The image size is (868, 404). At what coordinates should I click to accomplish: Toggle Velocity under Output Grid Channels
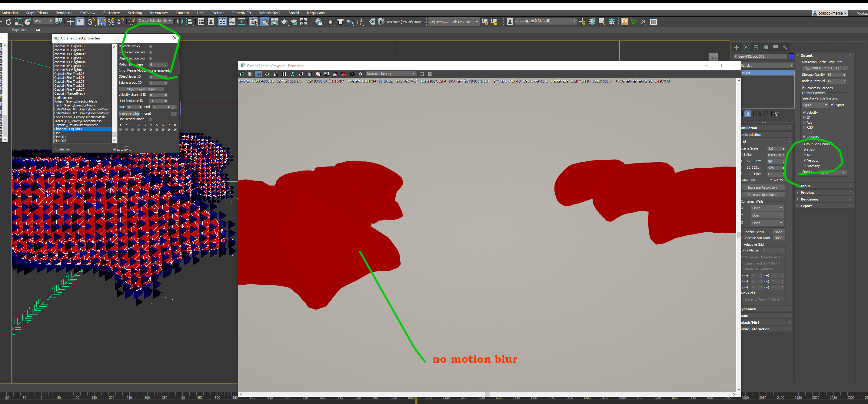805,160
